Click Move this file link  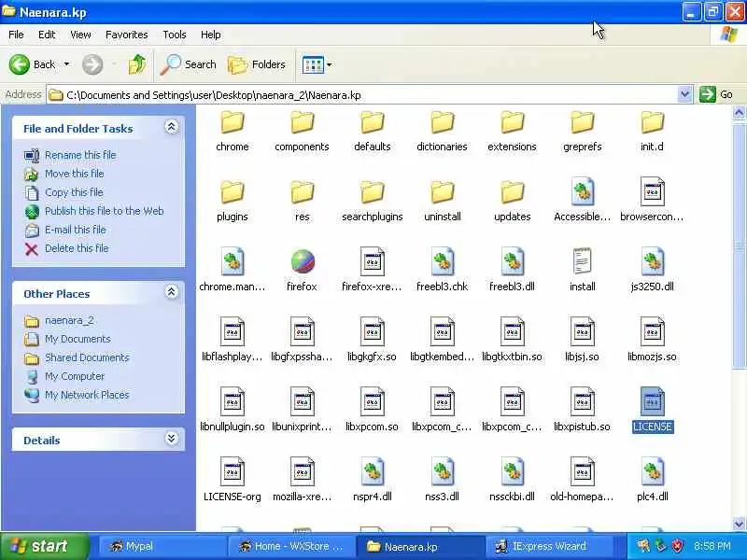tap(75, 174)
